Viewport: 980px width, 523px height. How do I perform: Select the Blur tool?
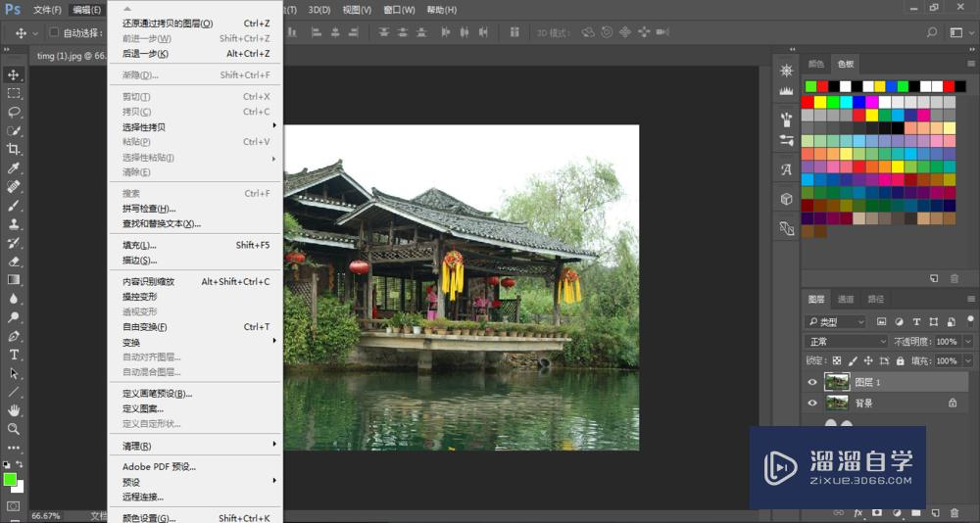(13, 298)
